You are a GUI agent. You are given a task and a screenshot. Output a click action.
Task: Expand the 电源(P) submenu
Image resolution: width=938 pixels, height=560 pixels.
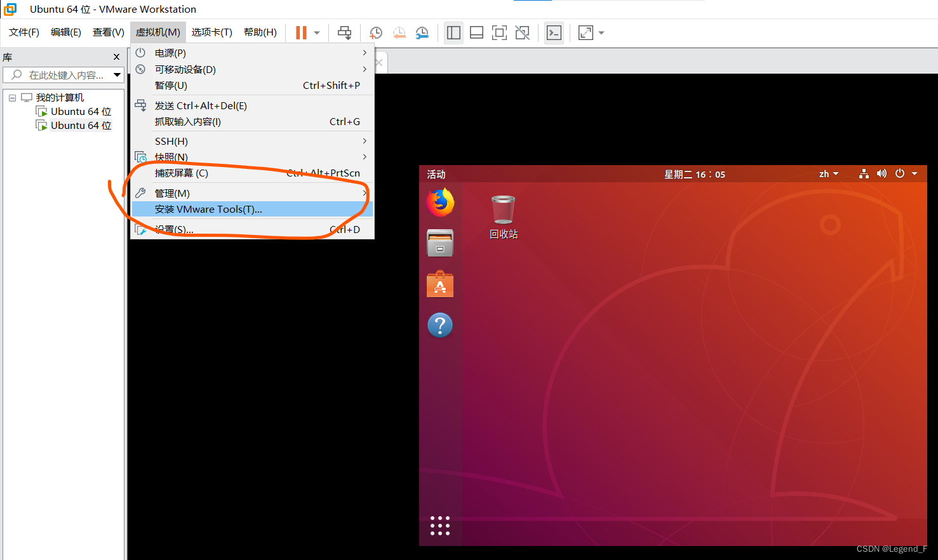pos(252,53)
